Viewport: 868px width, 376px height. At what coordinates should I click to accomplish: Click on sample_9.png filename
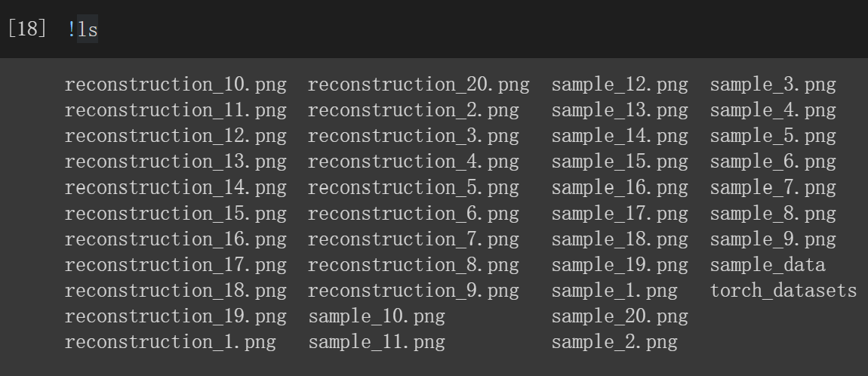point(773,239)
